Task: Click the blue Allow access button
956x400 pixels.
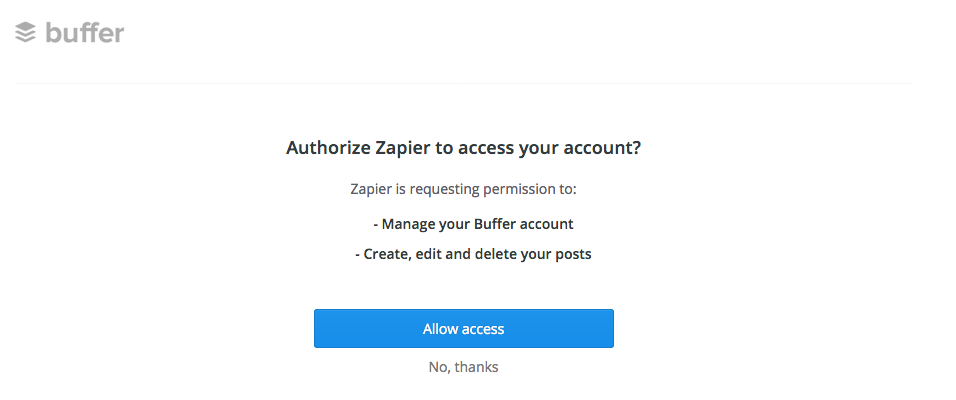Action: click(x=463, y=329)
